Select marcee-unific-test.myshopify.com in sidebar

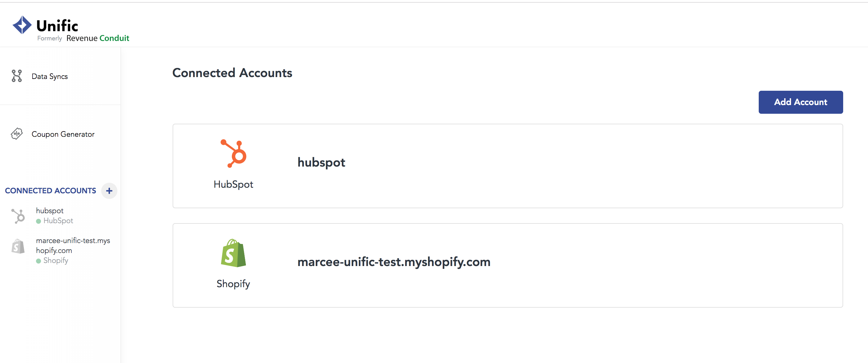(x=73, y=246)
